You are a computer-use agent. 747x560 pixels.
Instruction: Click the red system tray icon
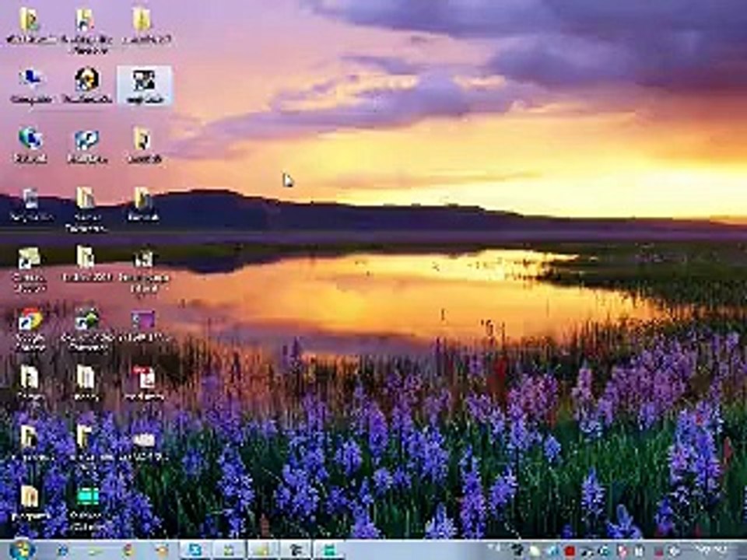point(570,551)
